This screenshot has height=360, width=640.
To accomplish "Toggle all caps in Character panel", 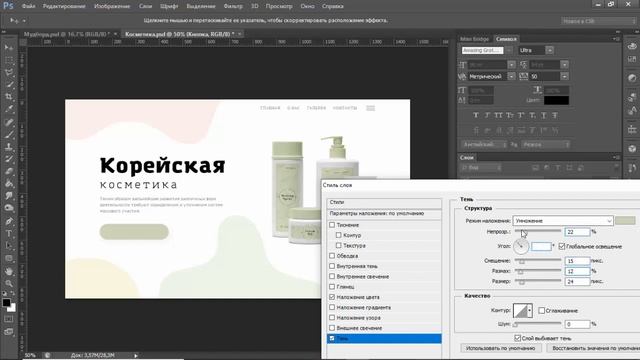I will pos(498,116).
